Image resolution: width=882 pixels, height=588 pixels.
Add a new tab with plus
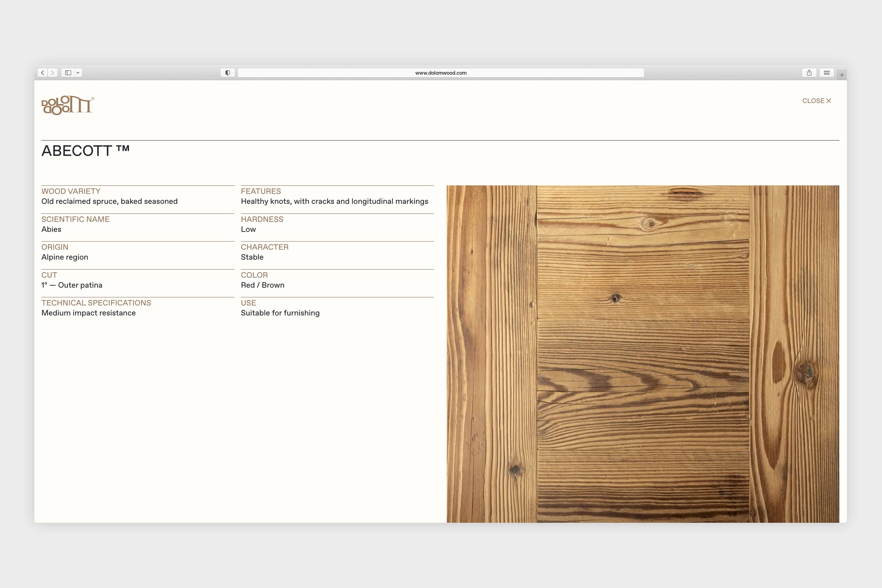click(842, 75)
